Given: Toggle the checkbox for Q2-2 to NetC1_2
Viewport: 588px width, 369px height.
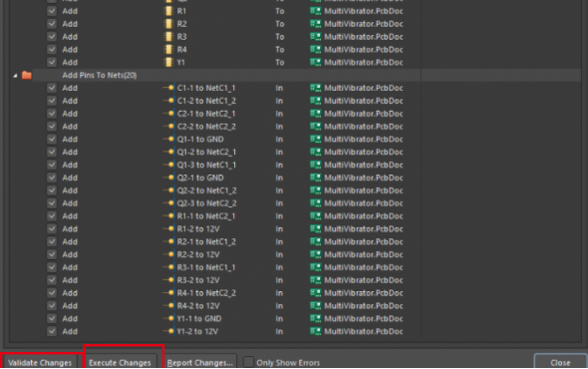Looking at the screenshot, I should pyautogui.click(x=52, y=190).
